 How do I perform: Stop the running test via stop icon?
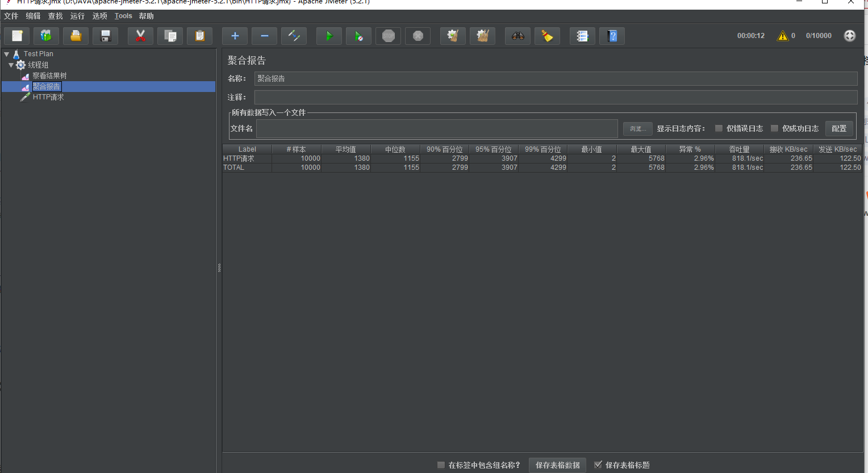pos(389,36)
